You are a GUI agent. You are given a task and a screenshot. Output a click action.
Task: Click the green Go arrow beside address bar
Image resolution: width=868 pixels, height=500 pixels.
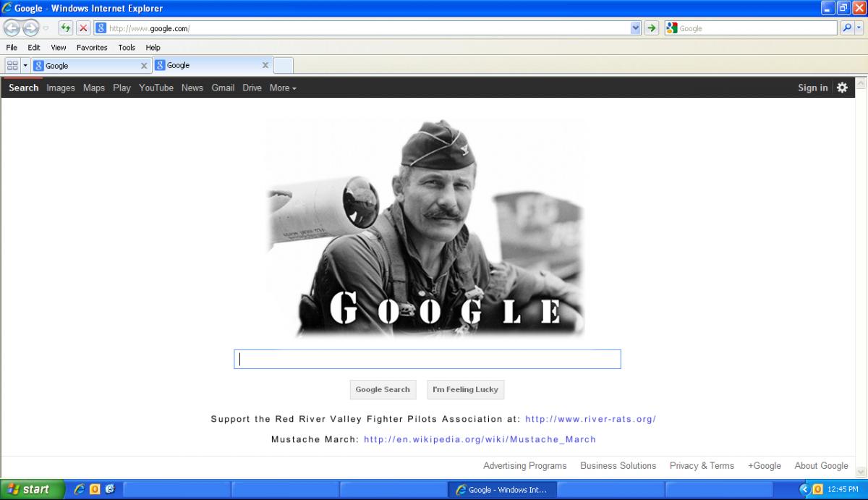652,28
